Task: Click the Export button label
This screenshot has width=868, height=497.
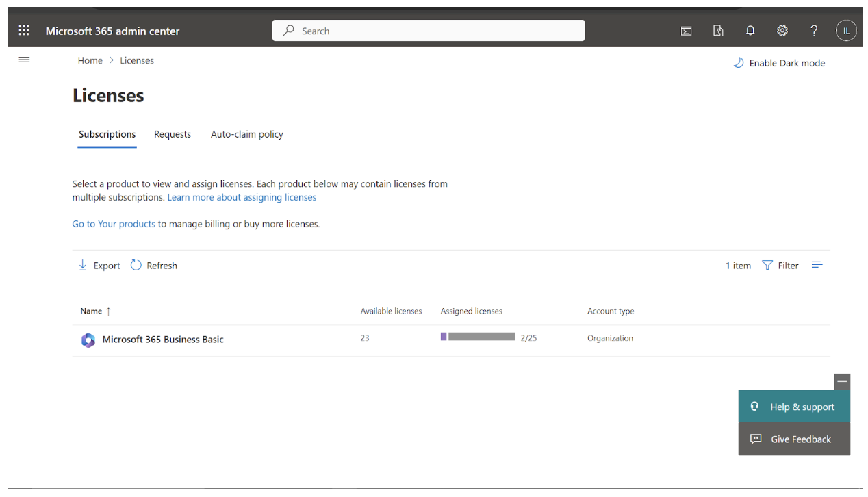Action: coord(107,266)
